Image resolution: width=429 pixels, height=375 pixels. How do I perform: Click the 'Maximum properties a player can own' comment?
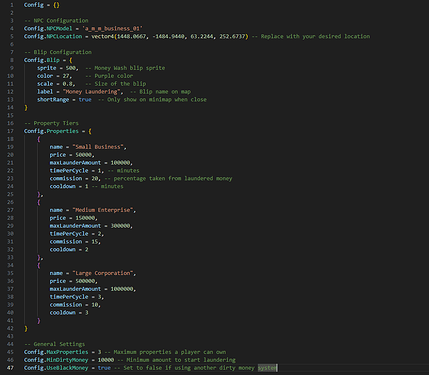pos(170,352)
